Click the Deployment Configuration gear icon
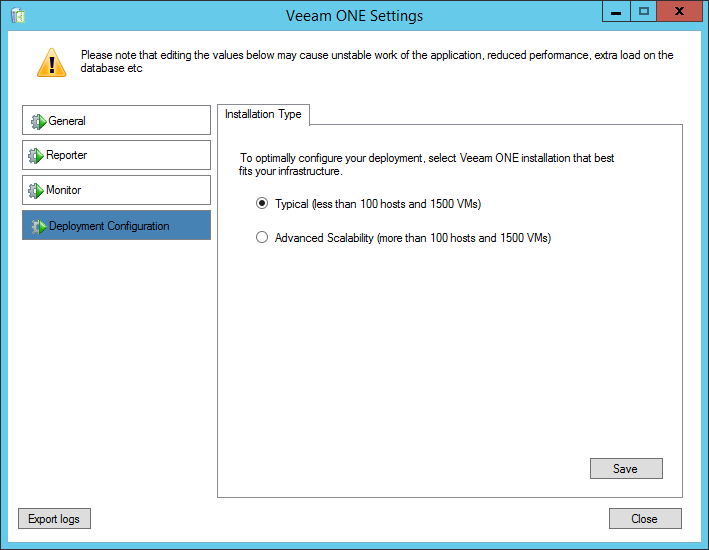 pyautogui.click(x=38, y=227)
